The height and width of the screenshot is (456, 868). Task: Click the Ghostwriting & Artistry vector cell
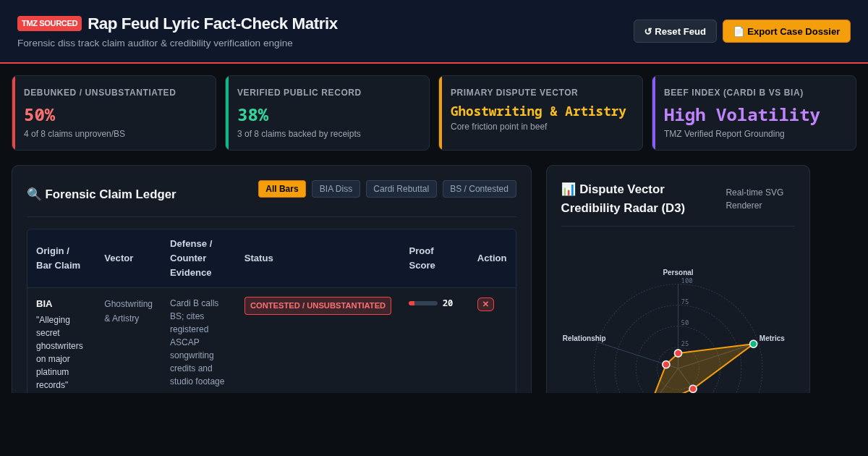point(129,311)
